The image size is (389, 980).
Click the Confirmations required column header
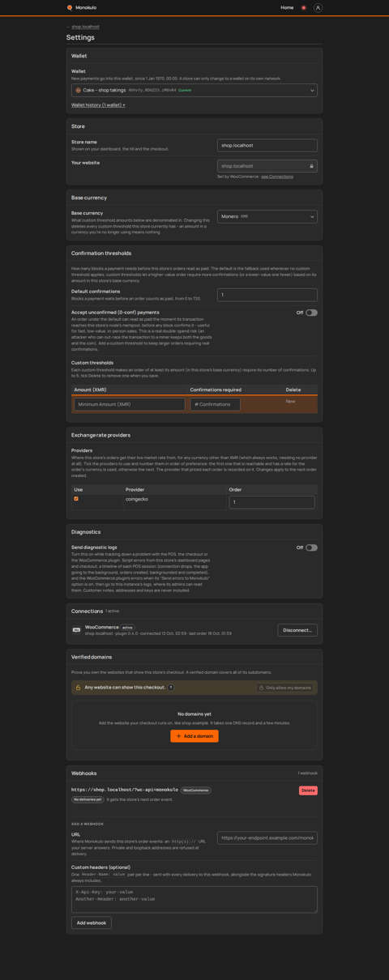[216, 390]
